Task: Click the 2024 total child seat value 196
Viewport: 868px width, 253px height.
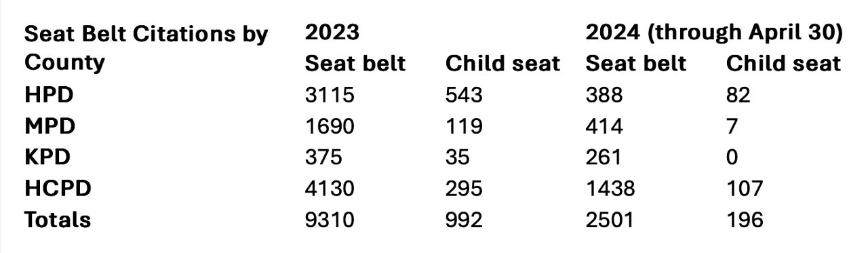Action: pyautogui.click(x=745, y=220)
